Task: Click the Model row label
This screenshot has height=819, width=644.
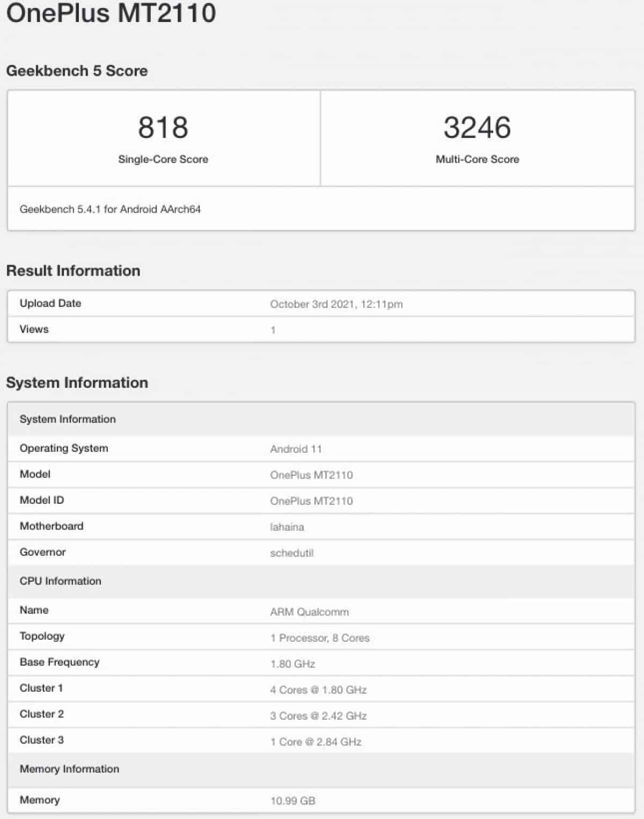Action: (x=35, y=474)
